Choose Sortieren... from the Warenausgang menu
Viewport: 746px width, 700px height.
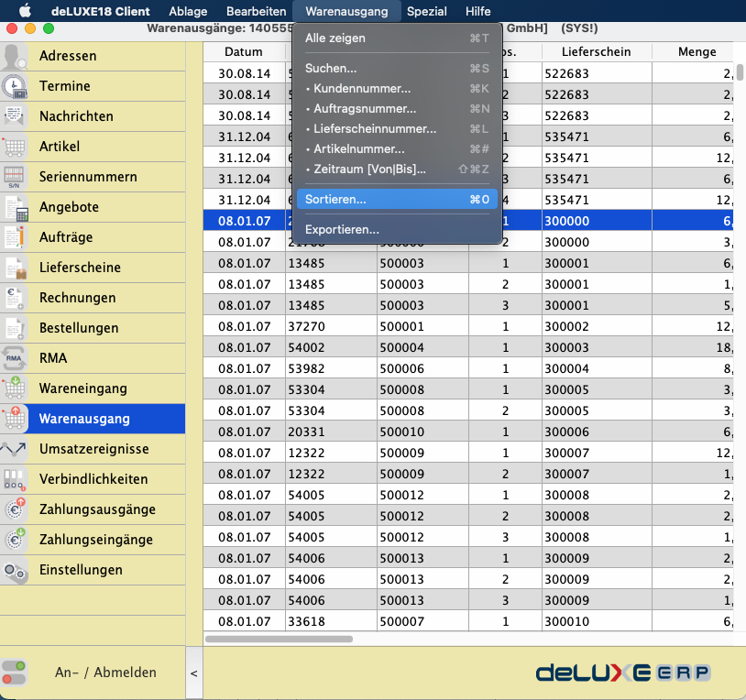click(x=335, y=199)
